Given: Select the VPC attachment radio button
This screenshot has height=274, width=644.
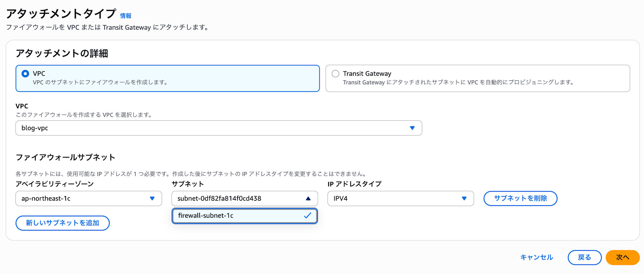Looking at the screenshot, I should coord(25,74).
